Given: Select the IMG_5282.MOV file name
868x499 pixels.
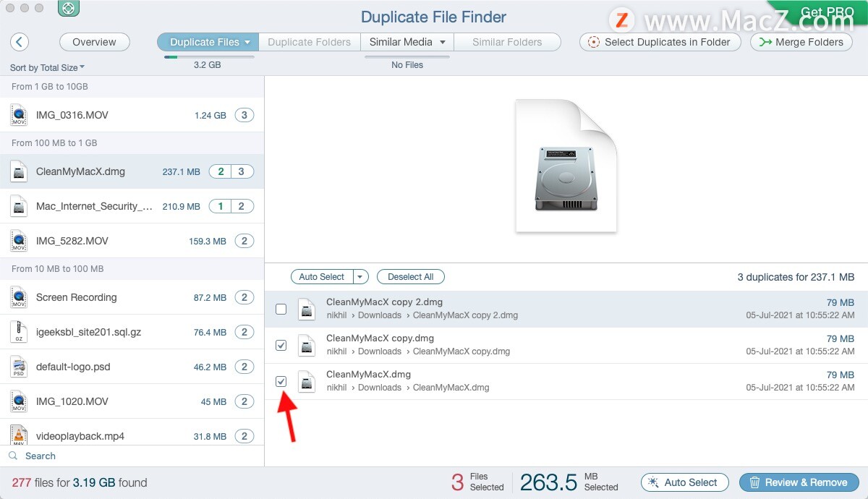Looking at the screenshot, I should pos(72,242).
